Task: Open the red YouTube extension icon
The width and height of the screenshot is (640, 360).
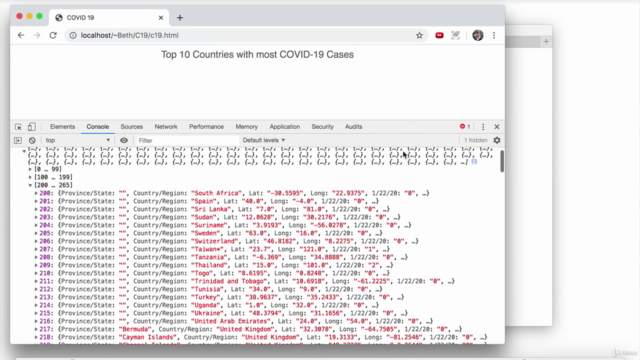Action: pyautogui.click(x=439, y=36)
